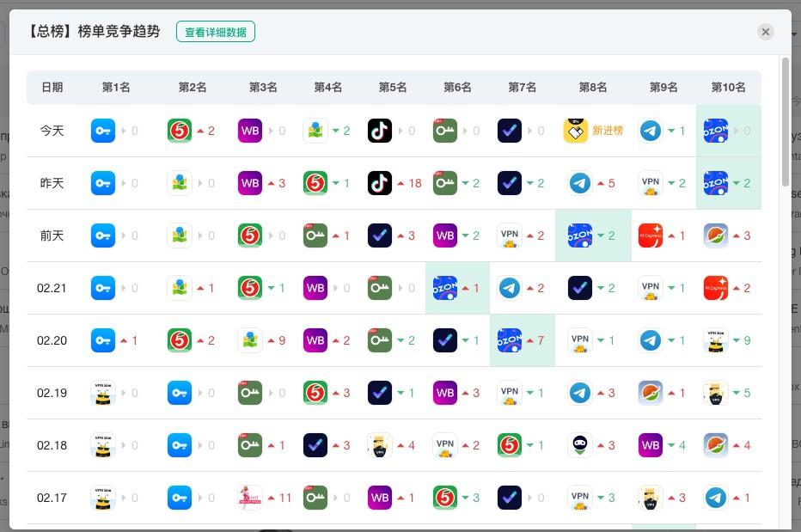The height and width of the screenshot is (532, 801).
Task: Click the TikTok icon in yesterday's row
Action: click(380, 183)
